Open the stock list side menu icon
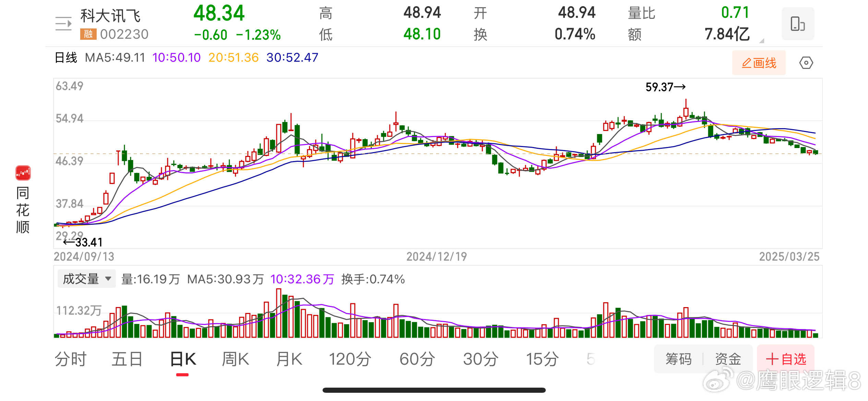This screenshot has width=868, height=401. click(63, 24)
